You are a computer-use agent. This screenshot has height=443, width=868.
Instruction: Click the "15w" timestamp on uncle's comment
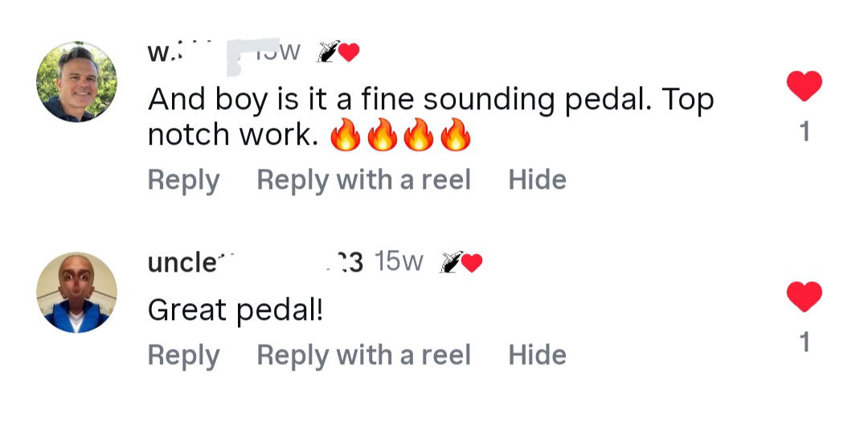pyautogui.click(x=399, y=262)
